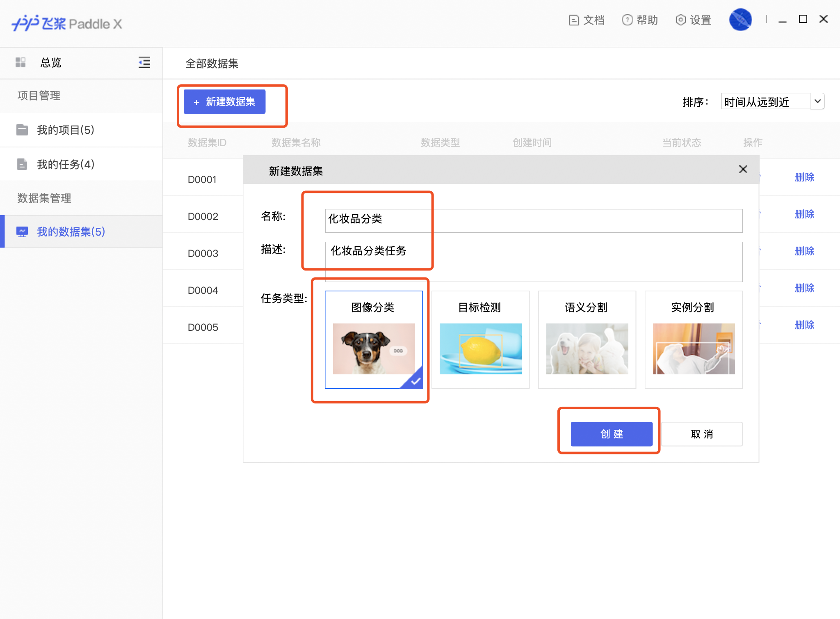Screen dimensions: 840x619
Task: Click the 创建 button
Action: tap(612, 434)
